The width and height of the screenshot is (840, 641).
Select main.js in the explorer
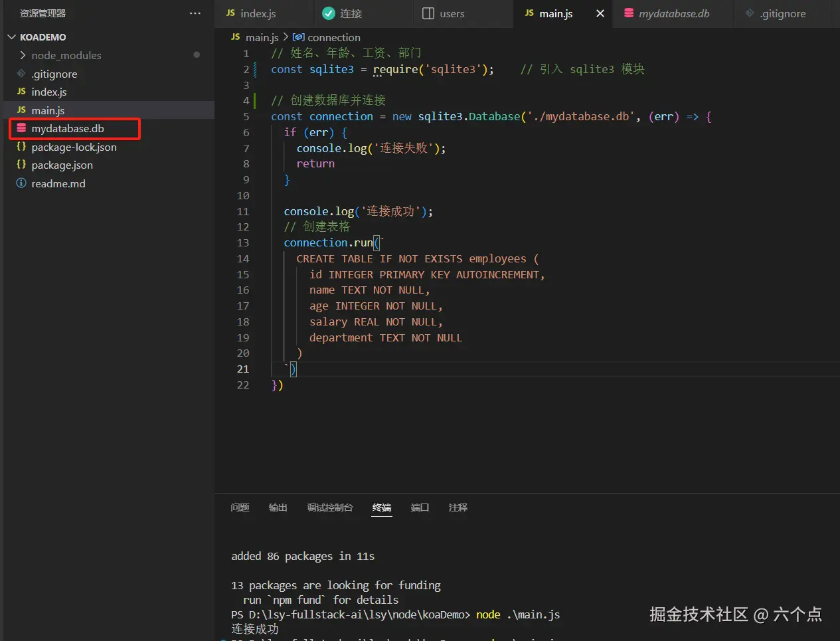pyautogui.click(x=48, y=110)
